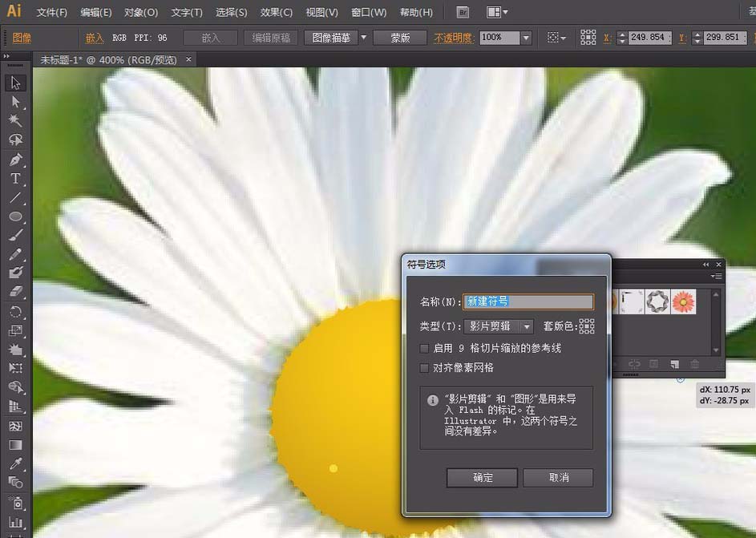Select the Width tool
The height and width of the screenshot is (538, 756).
(15, 349)
